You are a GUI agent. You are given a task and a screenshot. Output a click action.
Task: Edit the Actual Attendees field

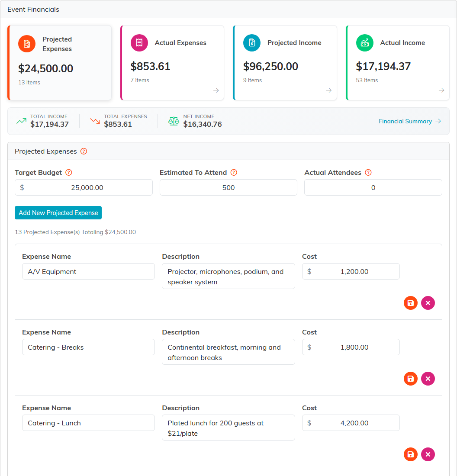pos(373,188)
